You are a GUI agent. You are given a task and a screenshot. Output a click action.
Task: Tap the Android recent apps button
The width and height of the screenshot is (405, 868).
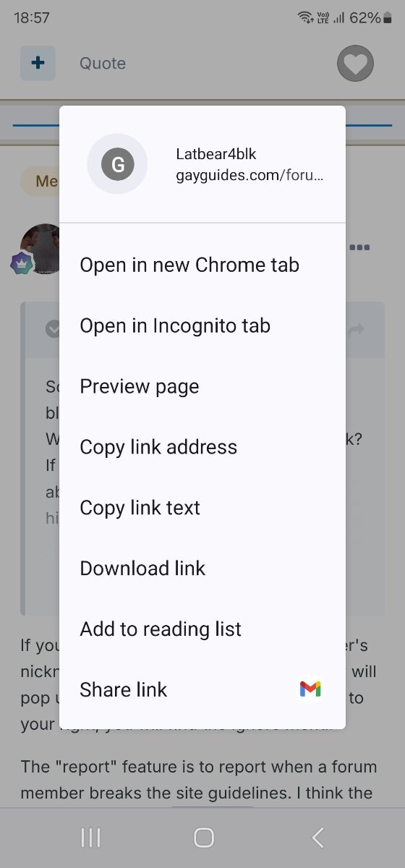tap(90, 838)
